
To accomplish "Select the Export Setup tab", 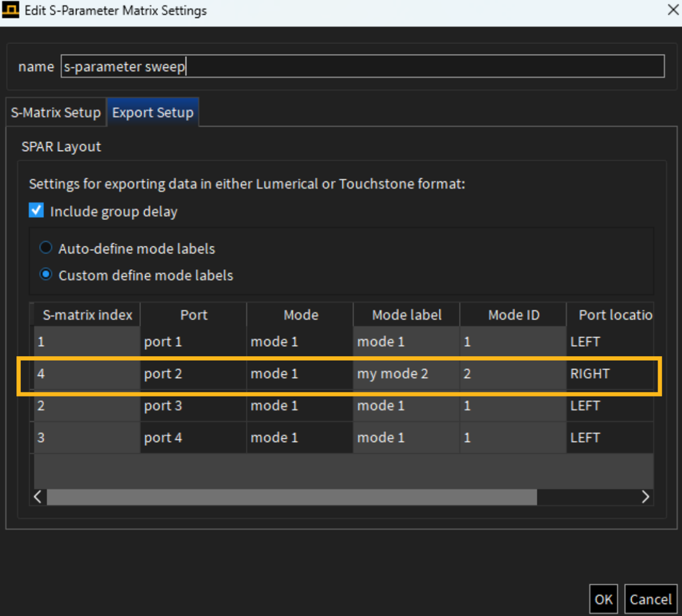I will click(153, 112).
